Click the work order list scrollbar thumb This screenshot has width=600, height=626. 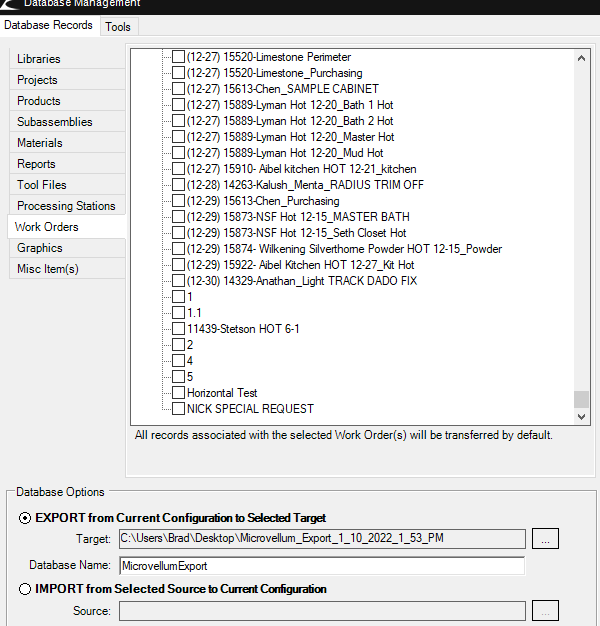pos(581,399)
